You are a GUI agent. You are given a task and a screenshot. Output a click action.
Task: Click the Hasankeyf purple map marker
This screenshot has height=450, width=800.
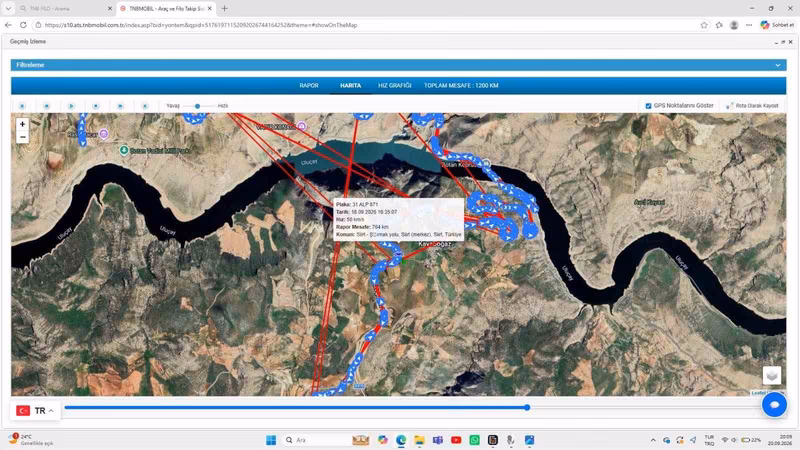click(x=104, y=134)
